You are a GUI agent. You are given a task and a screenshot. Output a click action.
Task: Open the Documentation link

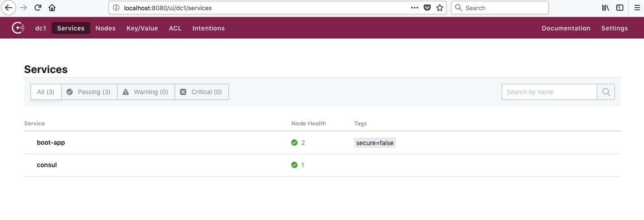(566, 28)
